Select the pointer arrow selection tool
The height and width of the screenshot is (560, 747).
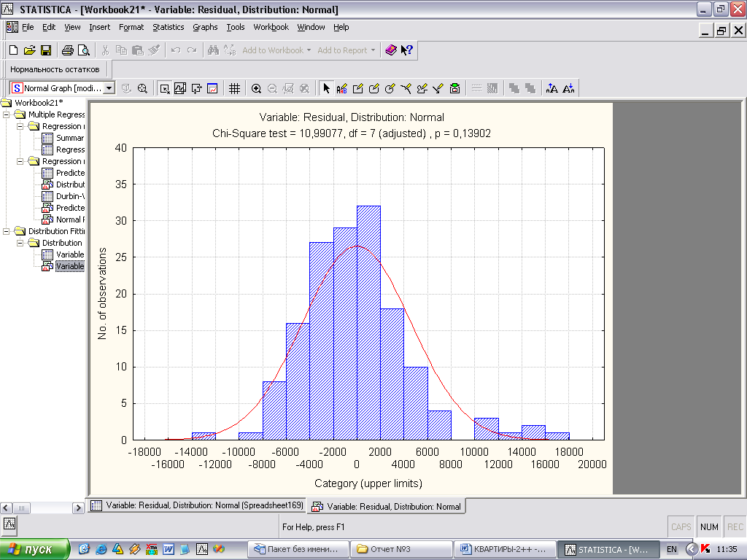tap(326, 88)
